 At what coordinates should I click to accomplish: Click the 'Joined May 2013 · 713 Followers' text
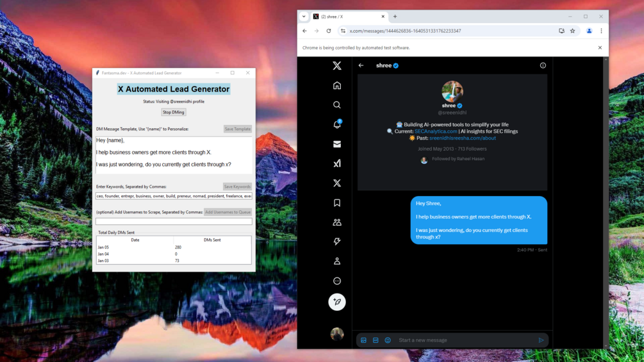click(452, 149)
